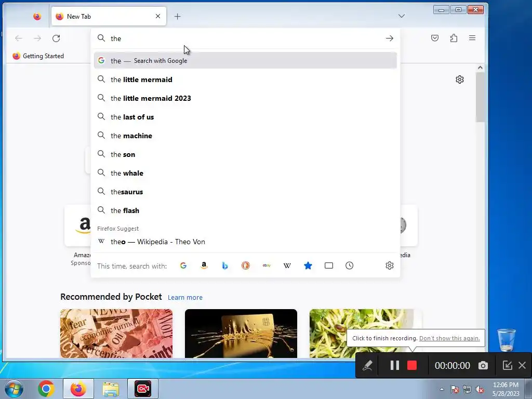Pick the 'the machine' suggestion
The width and height of the screenshot is (532, 399).
pos(245,136)
